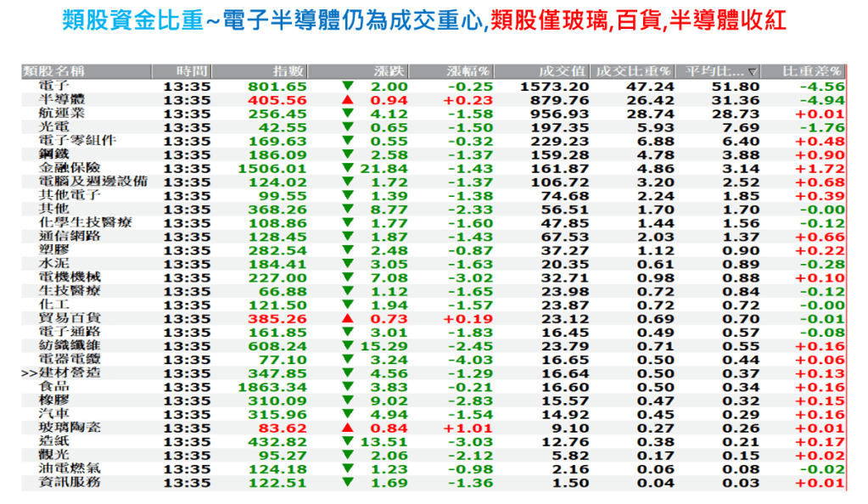Click the red up arrow in 玻璃陶瓷 row
868x504 pixels.
(x=346, y=428)
